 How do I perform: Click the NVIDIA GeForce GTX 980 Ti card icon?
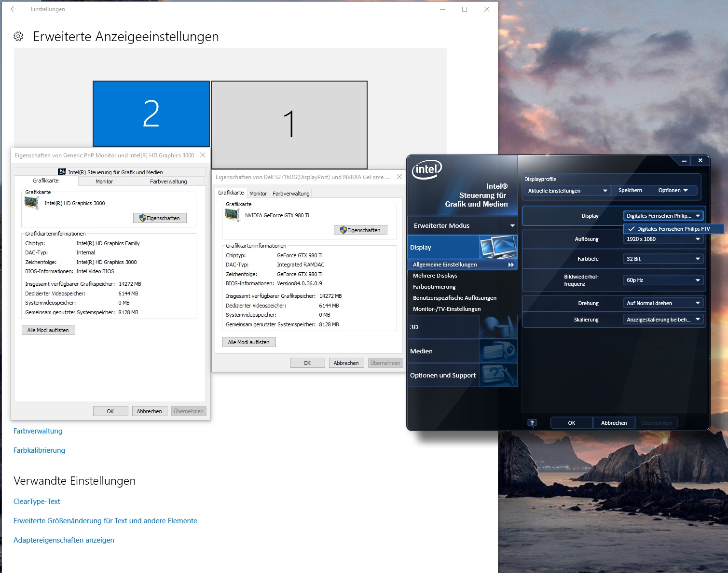pos(233,215)
